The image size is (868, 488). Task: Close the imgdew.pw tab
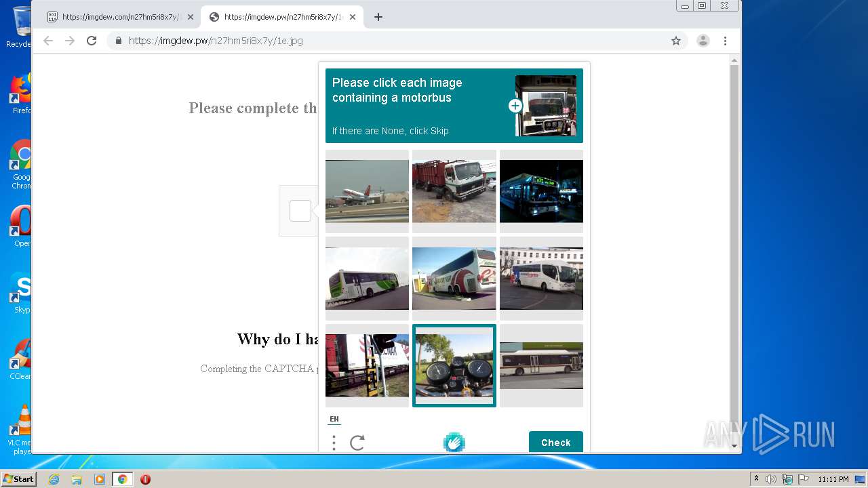point(353,17)
